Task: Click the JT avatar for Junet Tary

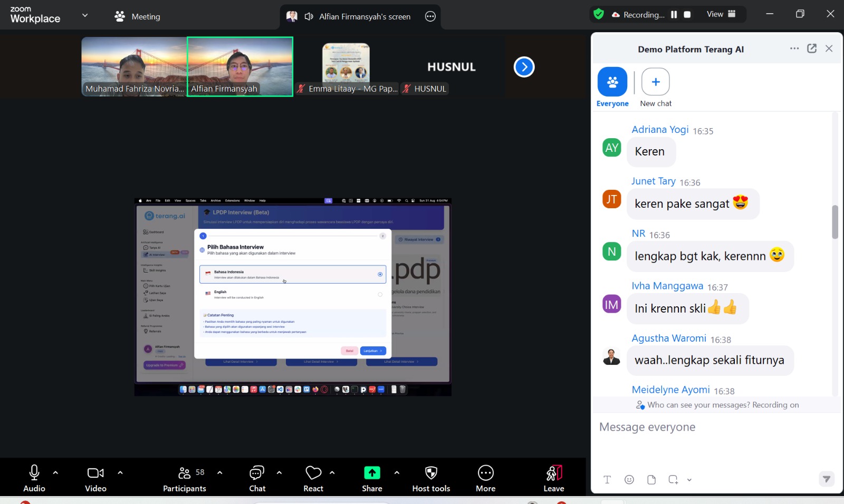Action: click(x=612, y=199)
